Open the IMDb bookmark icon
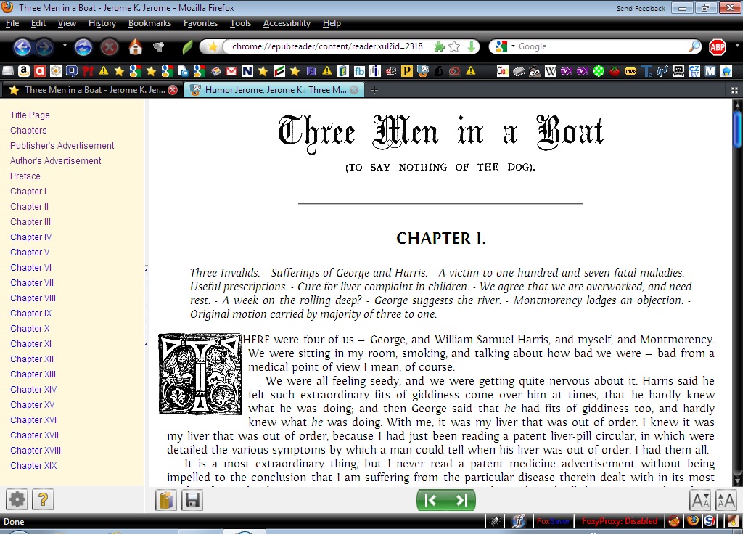 (x=630, y=72)
